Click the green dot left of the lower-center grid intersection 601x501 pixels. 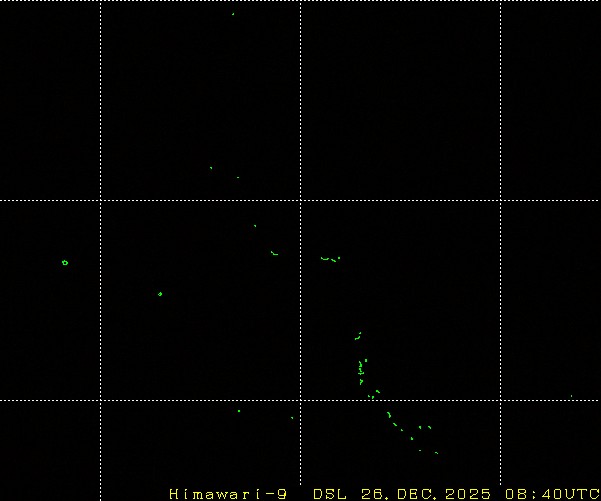click(291, 418)
